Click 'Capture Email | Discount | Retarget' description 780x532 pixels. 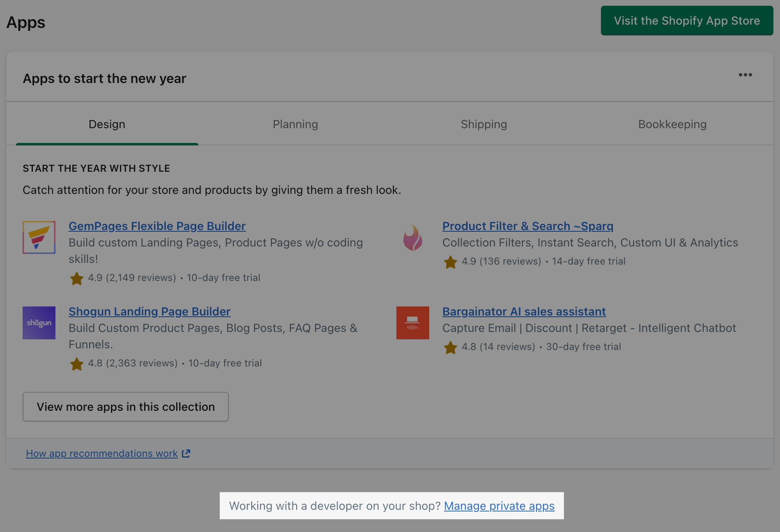coord(589,328)
